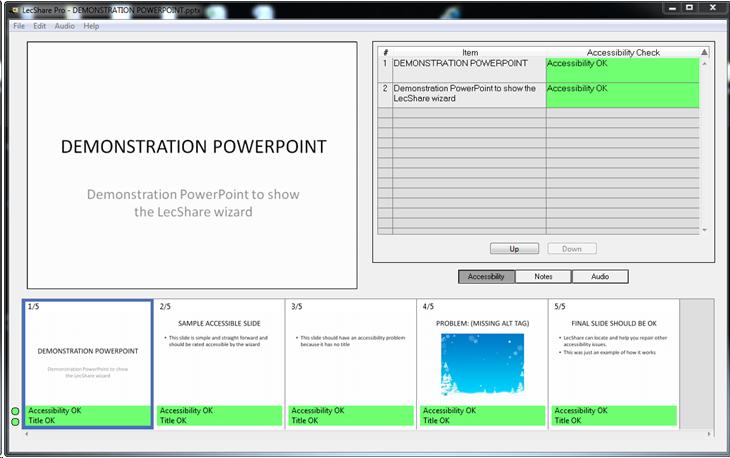Click the LecShare Pro title bar icon

(14, 10)
